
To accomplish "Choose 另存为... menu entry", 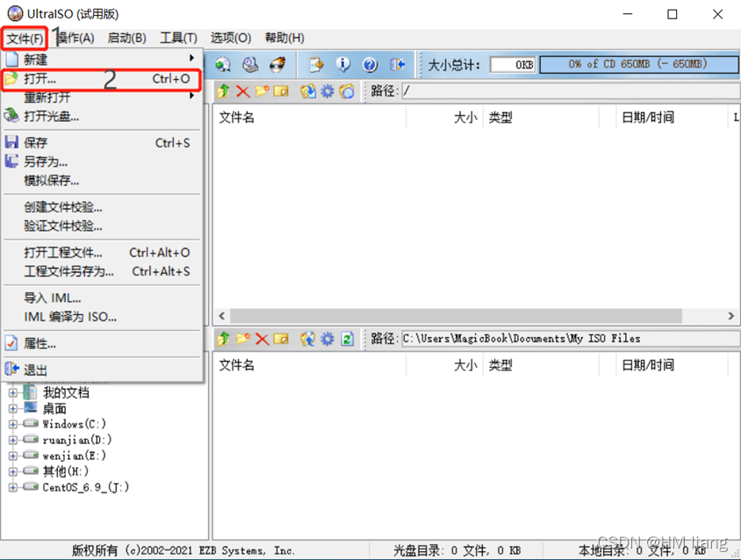I will click(x=102, y=162).
